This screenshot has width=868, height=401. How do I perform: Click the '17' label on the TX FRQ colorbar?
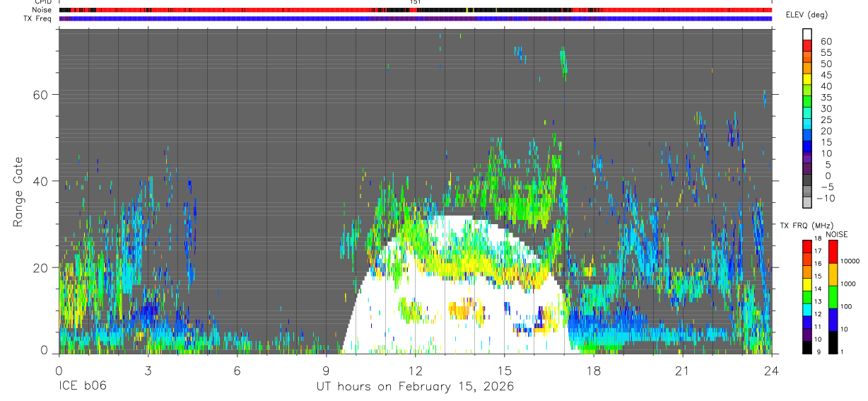819,251
